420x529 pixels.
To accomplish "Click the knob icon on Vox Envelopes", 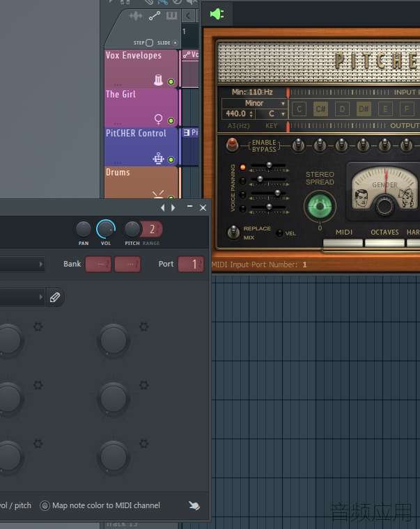I will 158,80.
